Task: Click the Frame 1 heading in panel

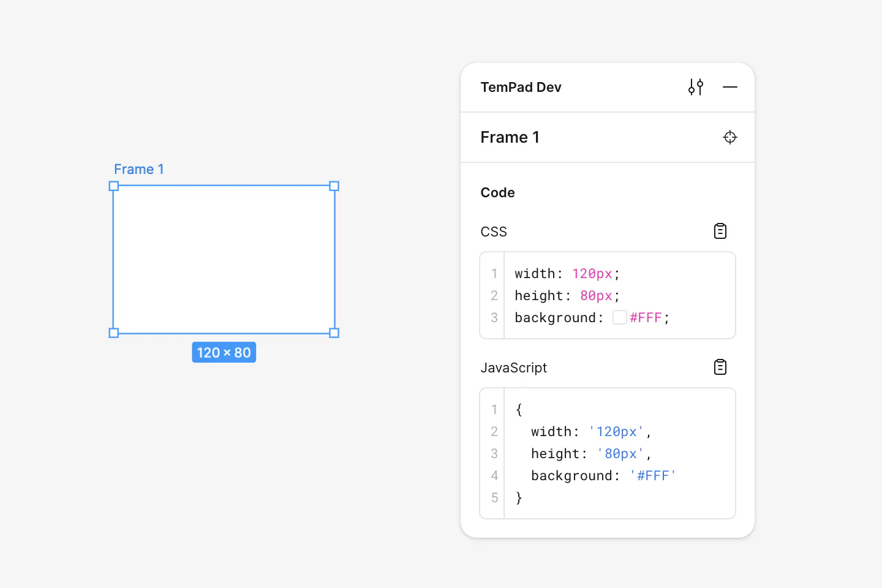Action: [x=510, y=137]
